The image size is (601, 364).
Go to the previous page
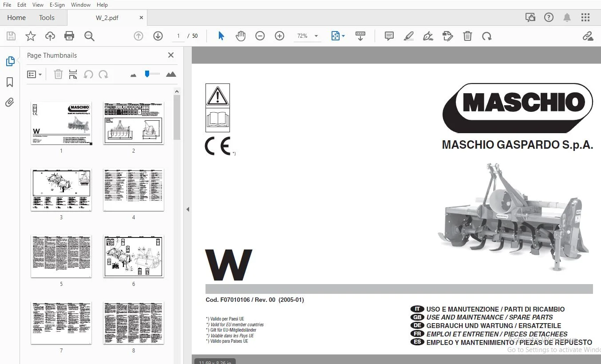pyautogui.click(x=138, y=36)
